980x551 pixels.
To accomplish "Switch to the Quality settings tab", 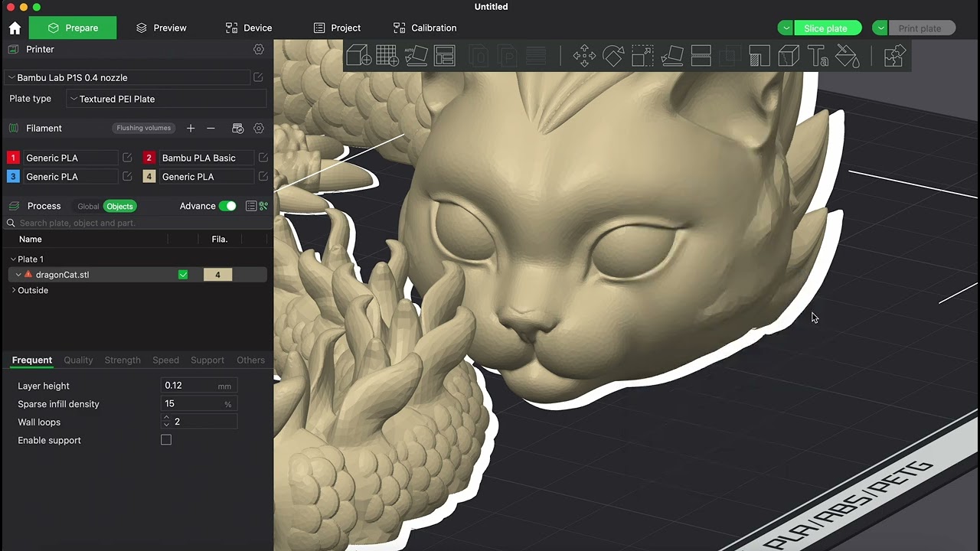I will point(78,360).
